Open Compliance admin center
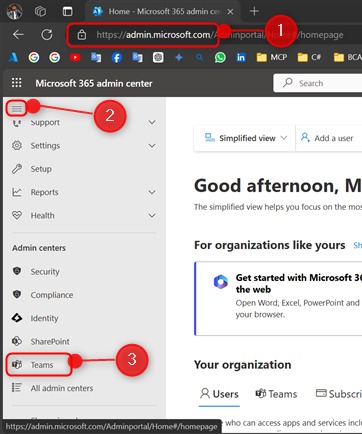The image size is (362, 434). point(84,295)
